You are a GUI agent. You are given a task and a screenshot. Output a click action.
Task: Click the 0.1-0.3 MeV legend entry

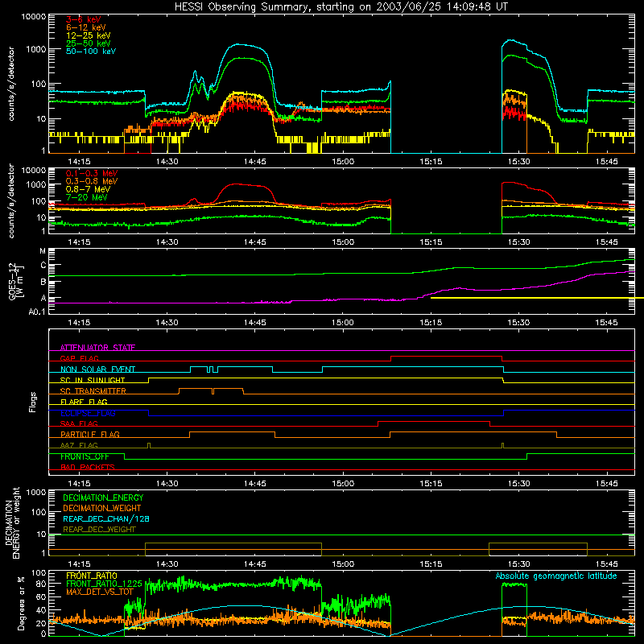pos(92,173)
